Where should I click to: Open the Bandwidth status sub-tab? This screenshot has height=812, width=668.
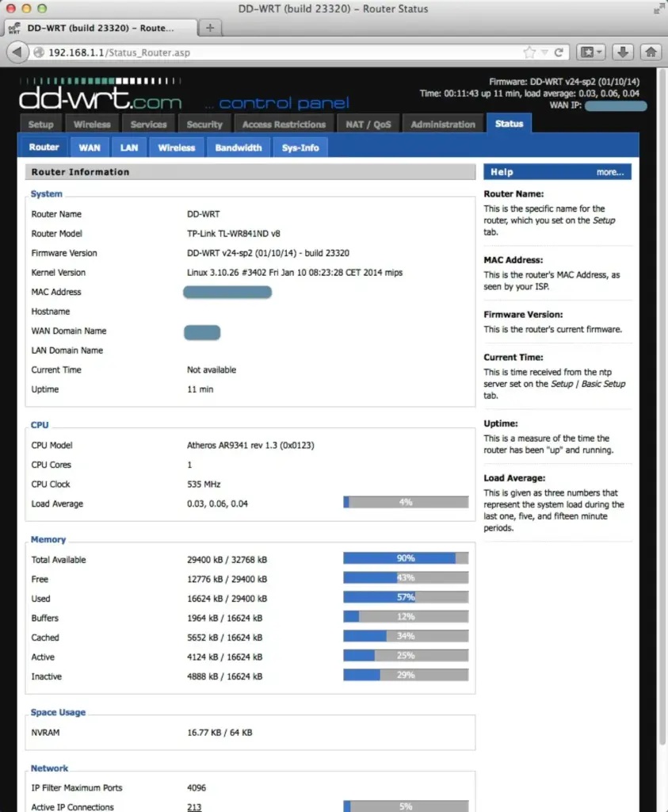pos(239,147)
